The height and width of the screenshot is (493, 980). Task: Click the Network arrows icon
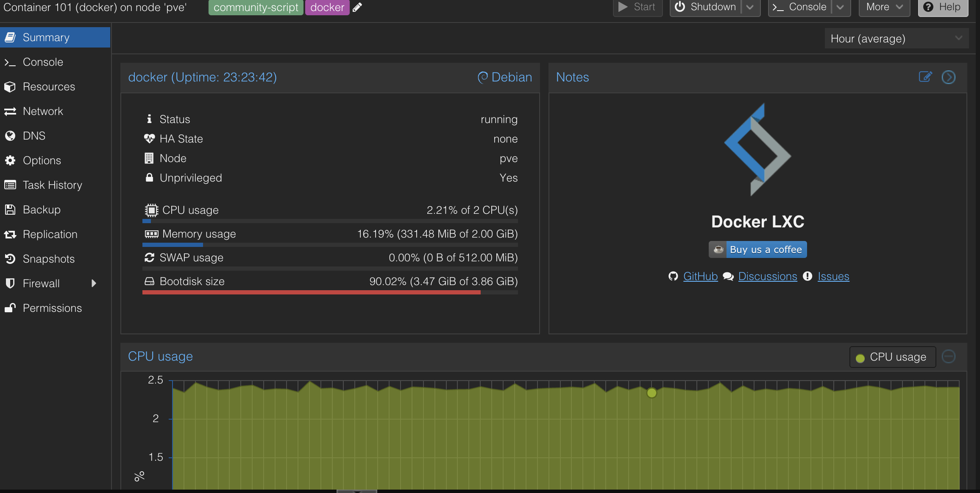tap(10, 111)
